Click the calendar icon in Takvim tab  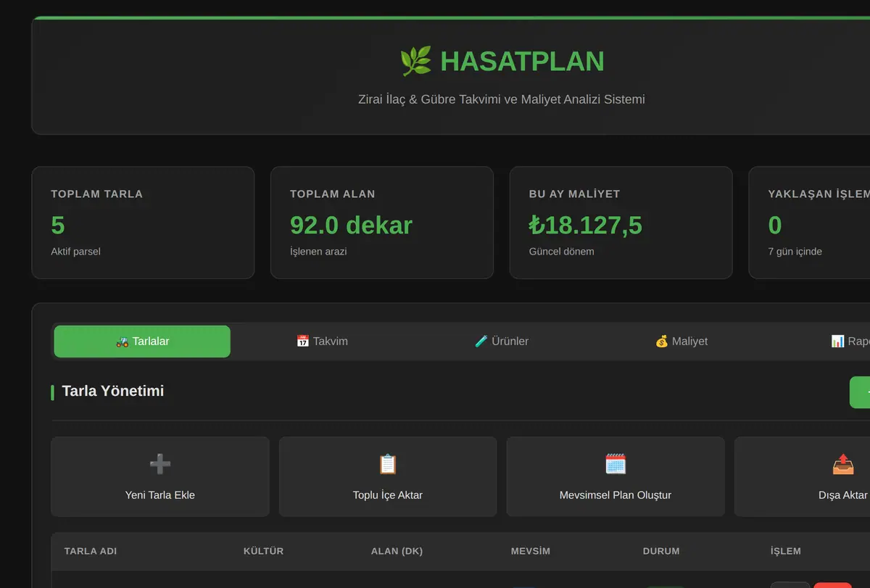[303, 341]
